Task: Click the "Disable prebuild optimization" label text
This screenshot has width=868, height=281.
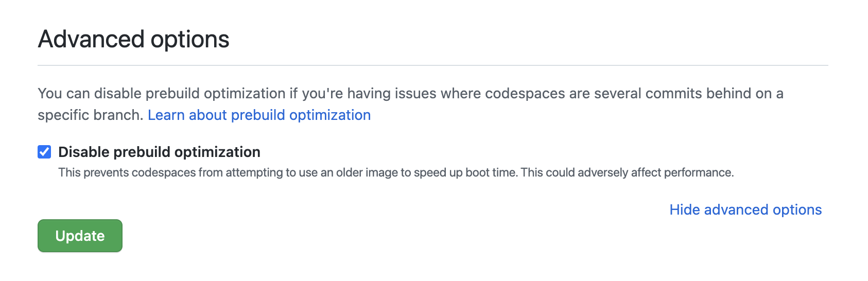Action: click(159, 152)
